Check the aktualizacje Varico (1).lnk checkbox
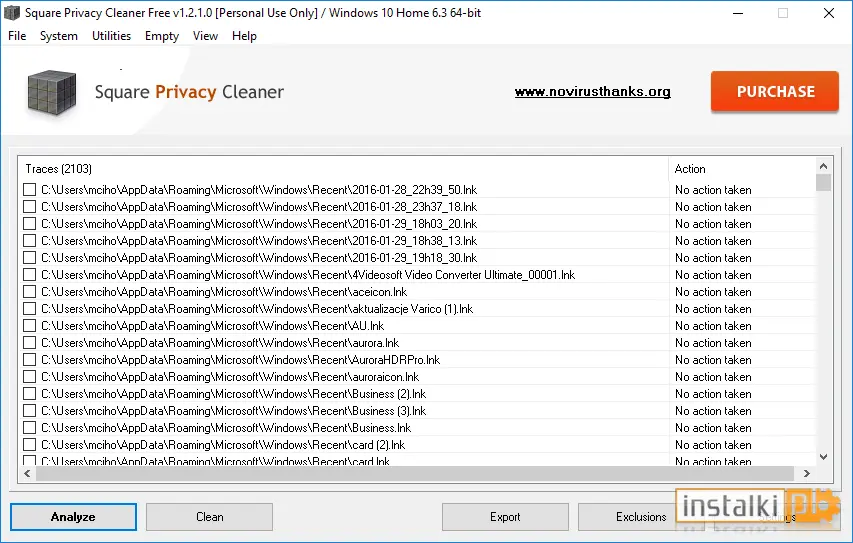The image size is (853, 543). (x=29, y=308)
